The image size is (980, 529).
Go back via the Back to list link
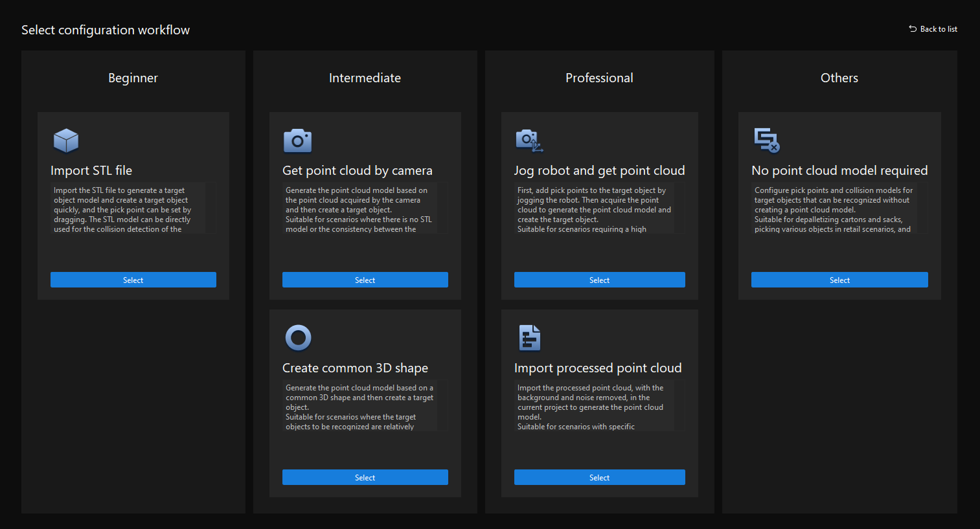click(938, 29)
